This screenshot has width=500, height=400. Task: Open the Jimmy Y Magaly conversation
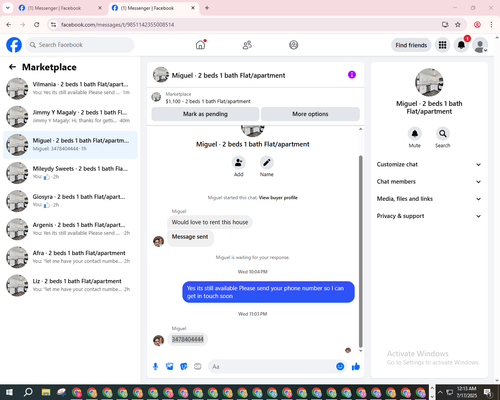(70, 117)
